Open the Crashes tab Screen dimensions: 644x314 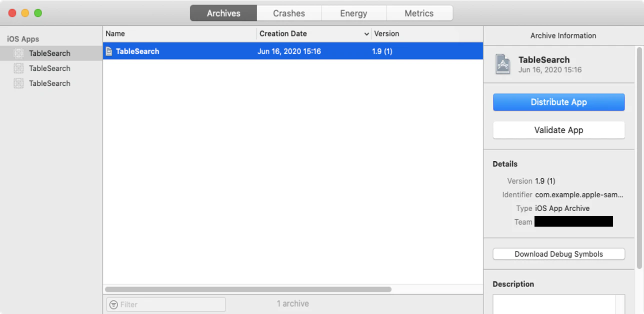289,13
